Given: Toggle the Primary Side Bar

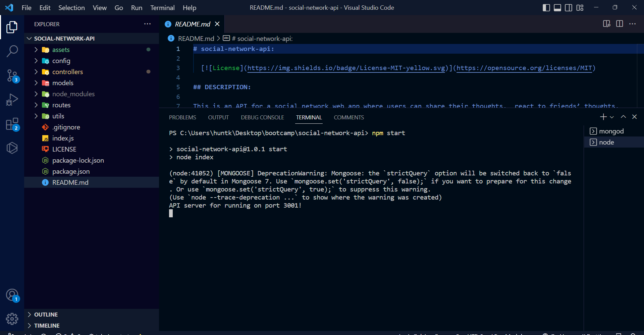Looking at the screenshot, I should pyautogui.click(x=546, y=7).
